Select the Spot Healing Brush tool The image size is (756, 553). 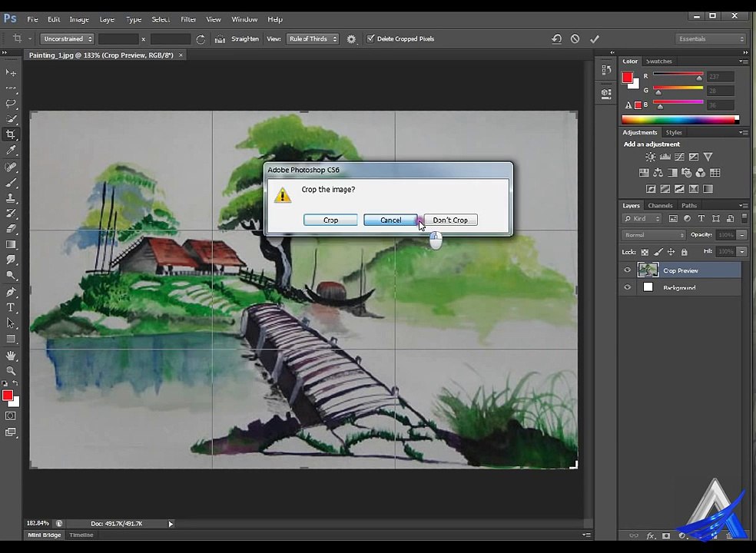coord(11,167)
